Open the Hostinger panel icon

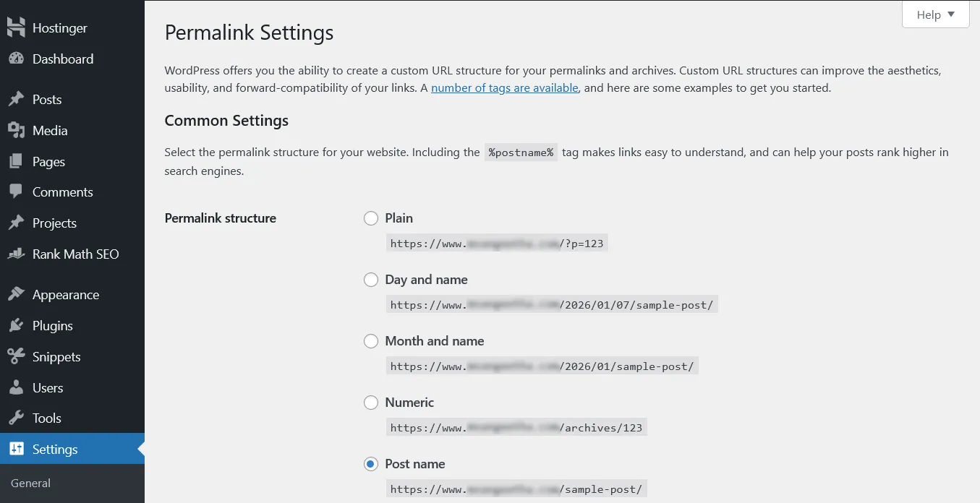(x=16, y=27)
